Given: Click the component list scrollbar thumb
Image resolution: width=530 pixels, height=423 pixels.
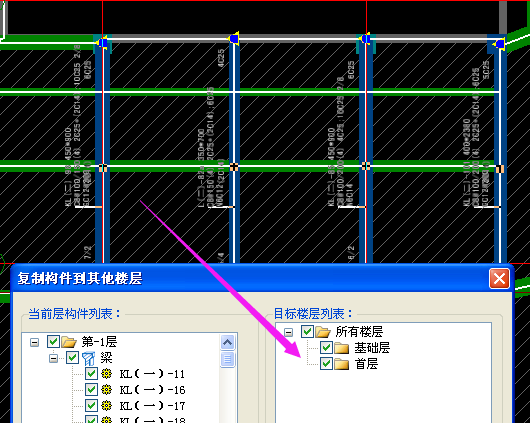Looking at the screenshot, I should click(227, 359).
